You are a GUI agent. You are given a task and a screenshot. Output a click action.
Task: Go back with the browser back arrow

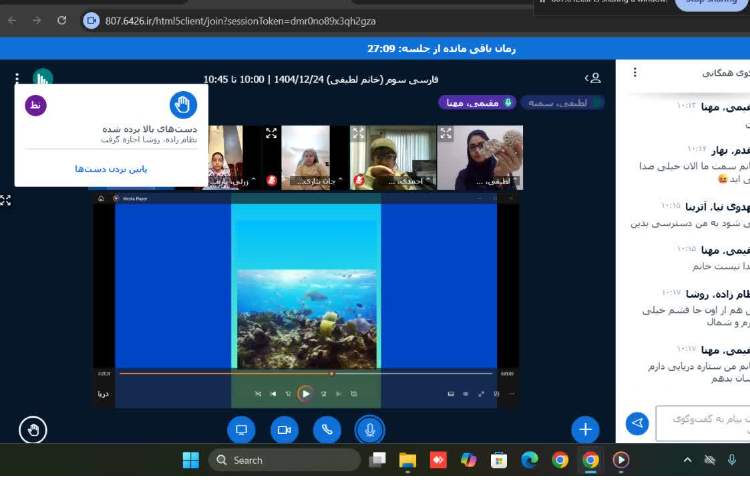(x=12, y=21)
